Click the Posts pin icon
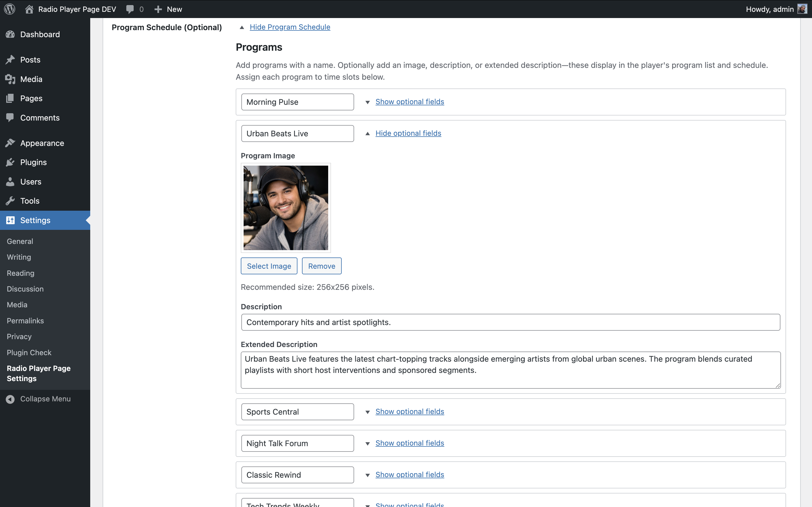 (10, 60)
